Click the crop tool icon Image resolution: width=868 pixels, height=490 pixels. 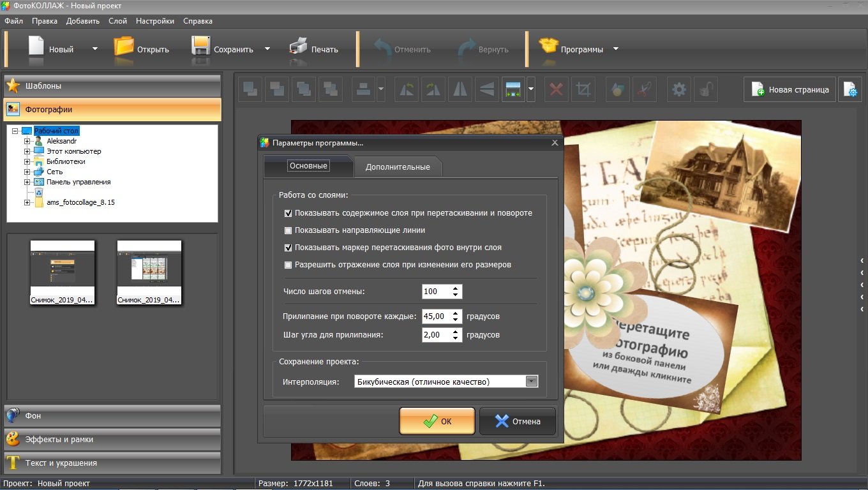(x=583, y=90)
